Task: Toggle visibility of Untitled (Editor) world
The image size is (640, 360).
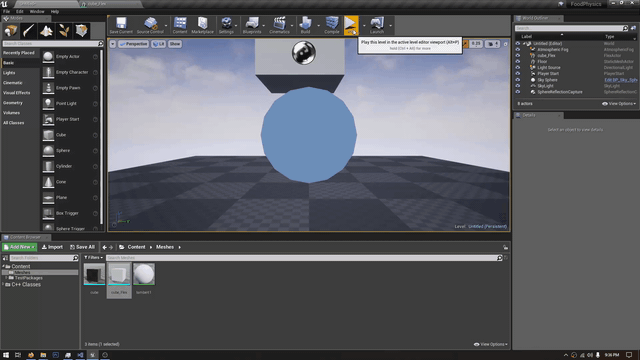Action: click(x=518, y=43)
